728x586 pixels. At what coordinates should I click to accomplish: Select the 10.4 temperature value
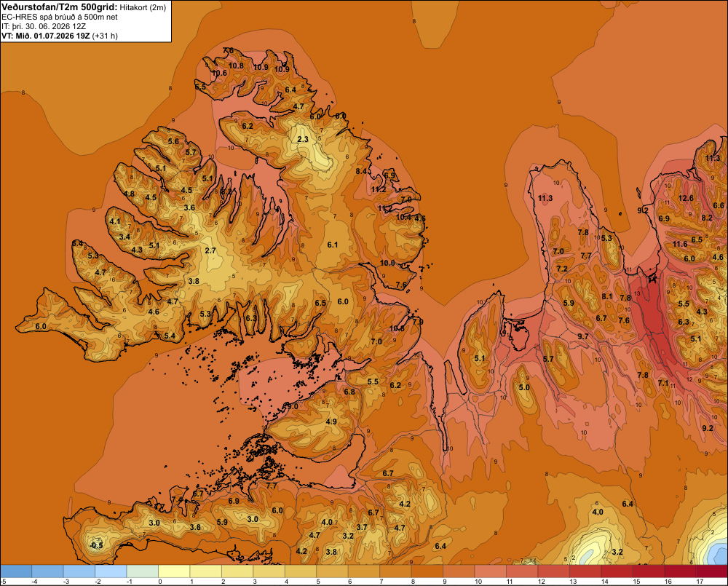pyautogui.click(x=403, y=217)
